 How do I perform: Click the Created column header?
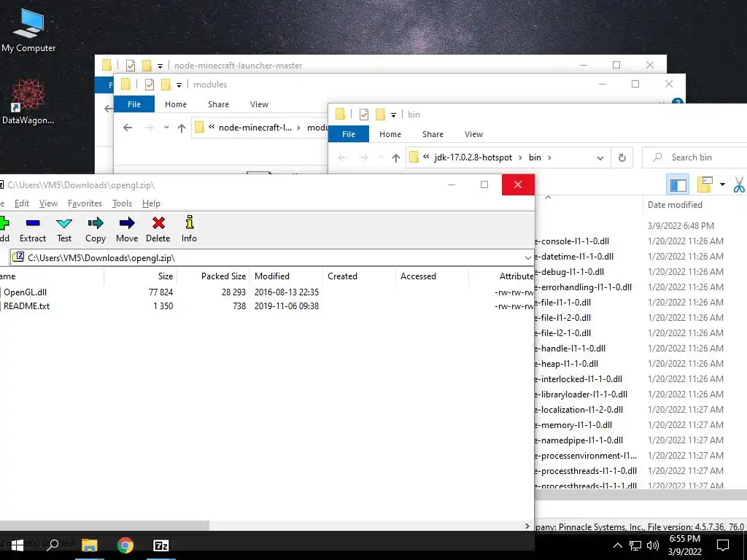tap(359, 276)
